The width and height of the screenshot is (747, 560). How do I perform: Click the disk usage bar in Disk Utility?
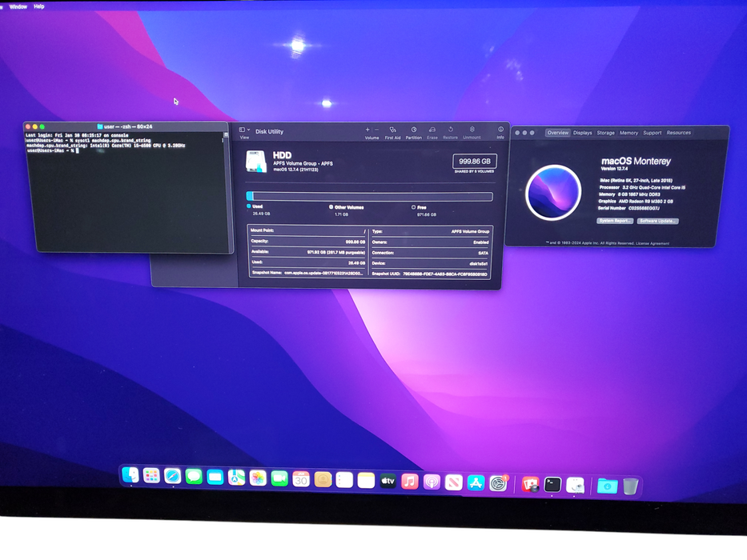369,196
